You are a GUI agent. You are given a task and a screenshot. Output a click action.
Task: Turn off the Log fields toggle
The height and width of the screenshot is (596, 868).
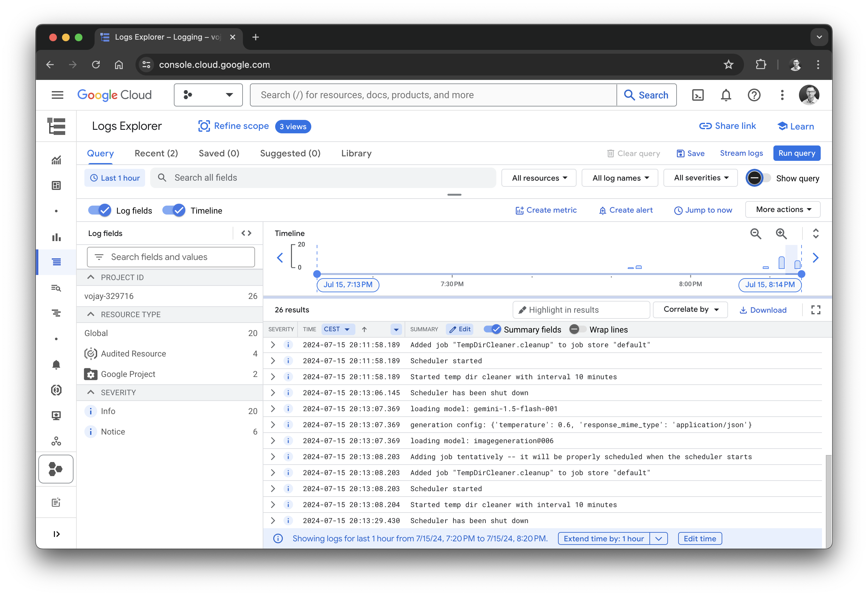pos(100,210)
